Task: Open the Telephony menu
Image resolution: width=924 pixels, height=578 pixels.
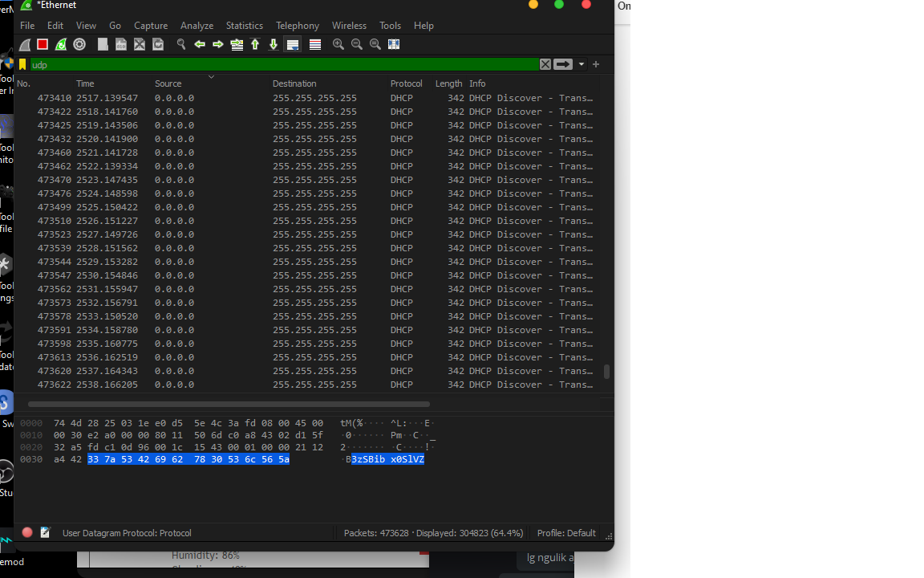Action: tap(298, 26)
